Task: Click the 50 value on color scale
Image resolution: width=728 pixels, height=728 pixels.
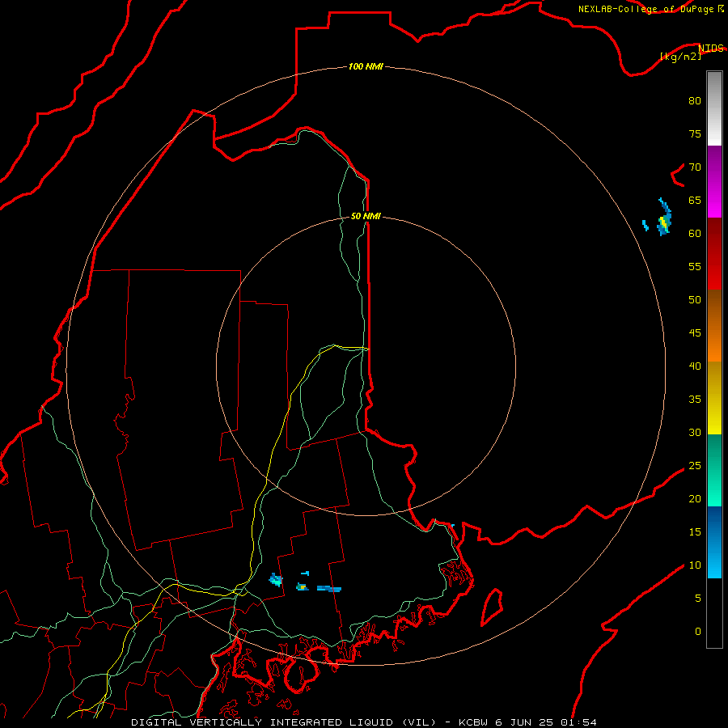Action: click(x=695, y=299)
